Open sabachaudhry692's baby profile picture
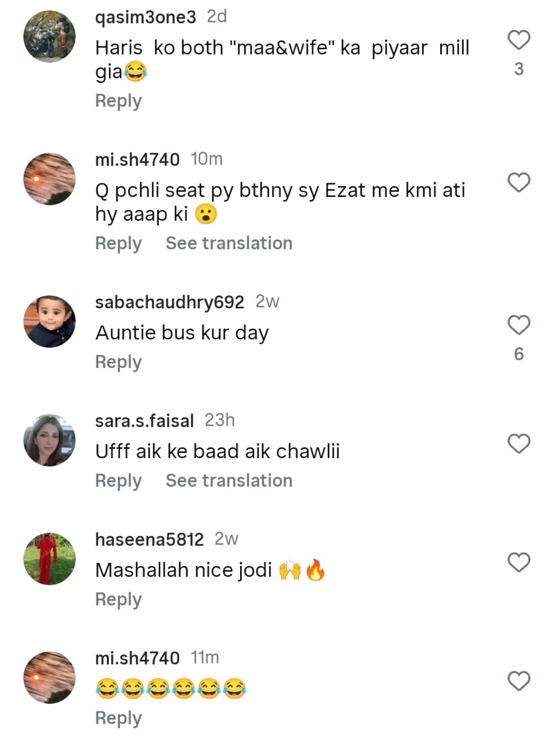 pos(49,321)
